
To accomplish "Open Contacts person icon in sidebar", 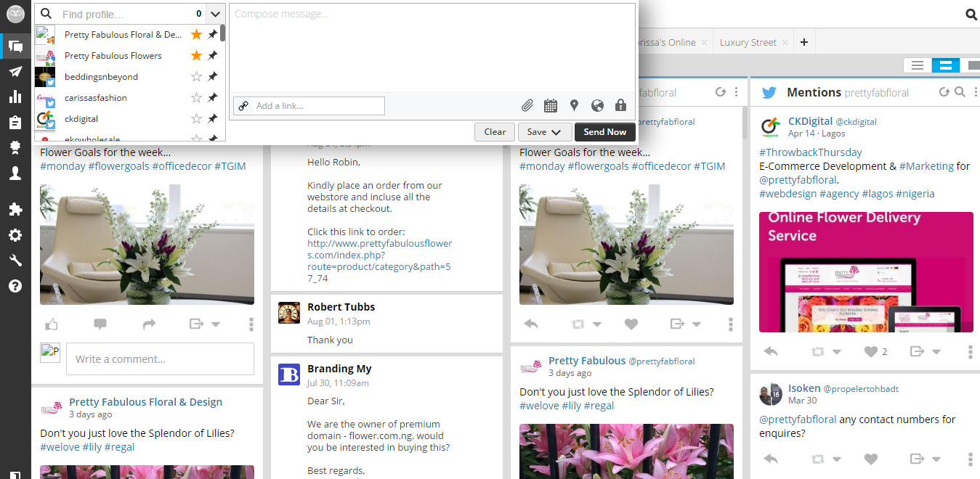I will click(15, 173).
